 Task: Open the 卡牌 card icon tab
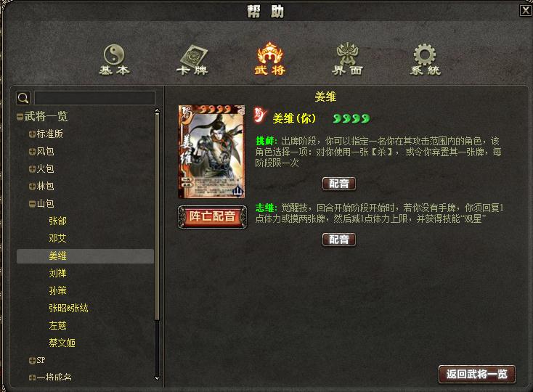[192, 60]
